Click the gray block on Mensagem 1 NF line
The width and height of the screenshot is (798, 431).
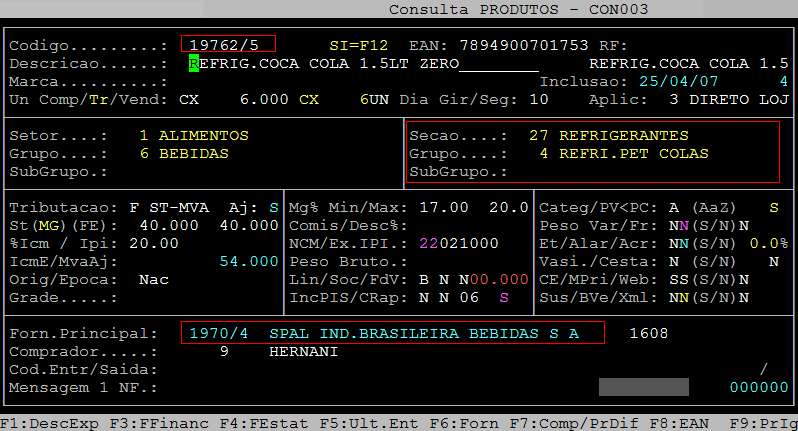[x=643, y=387]
